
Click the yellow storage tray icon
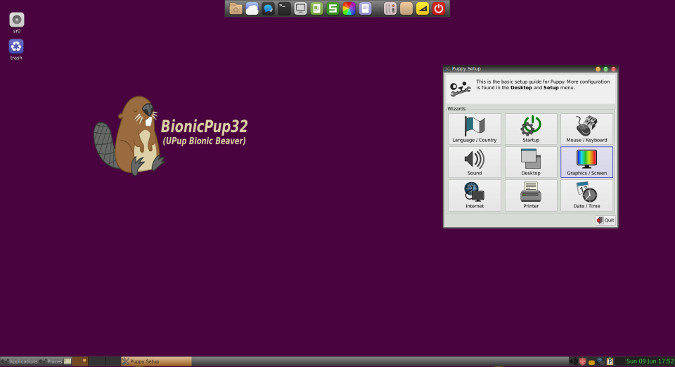click(x=591, y=362)
